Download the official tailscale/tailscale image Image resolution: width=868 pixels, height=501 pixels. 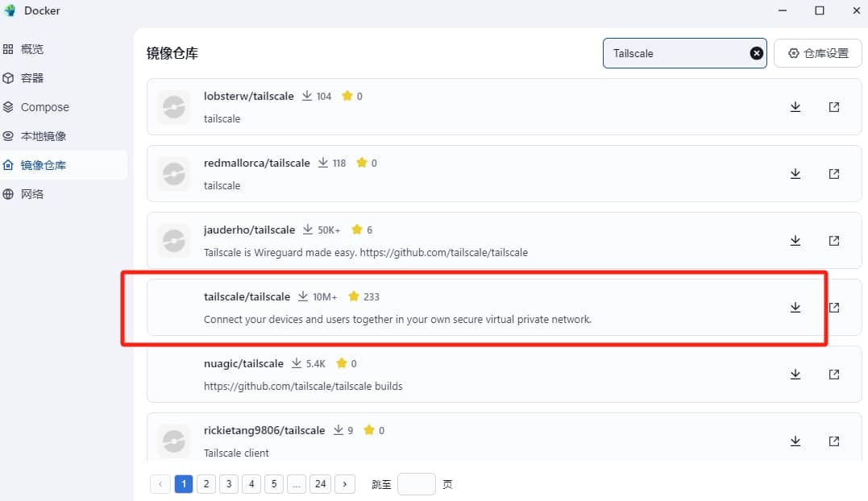tap(795, 308)
